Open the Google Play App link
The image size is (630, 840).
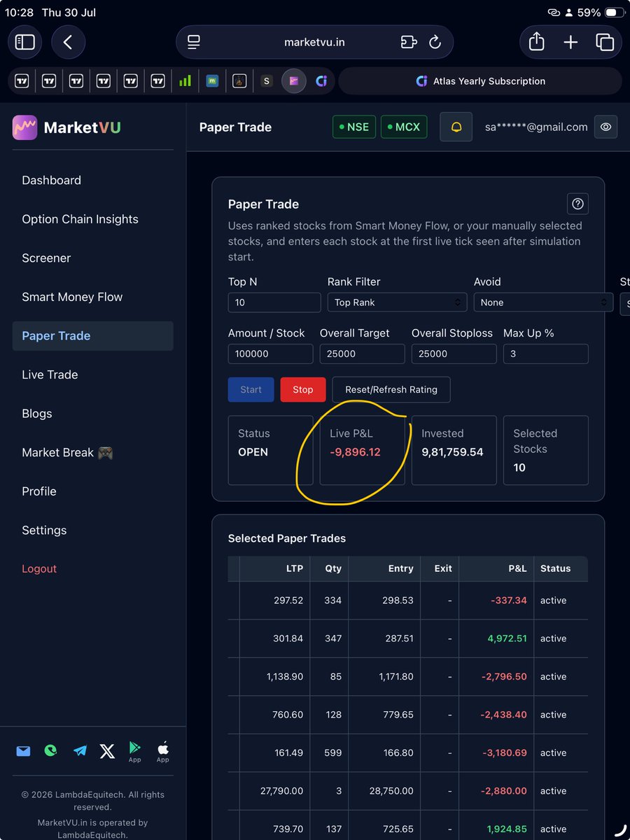[x=135, y=752]
